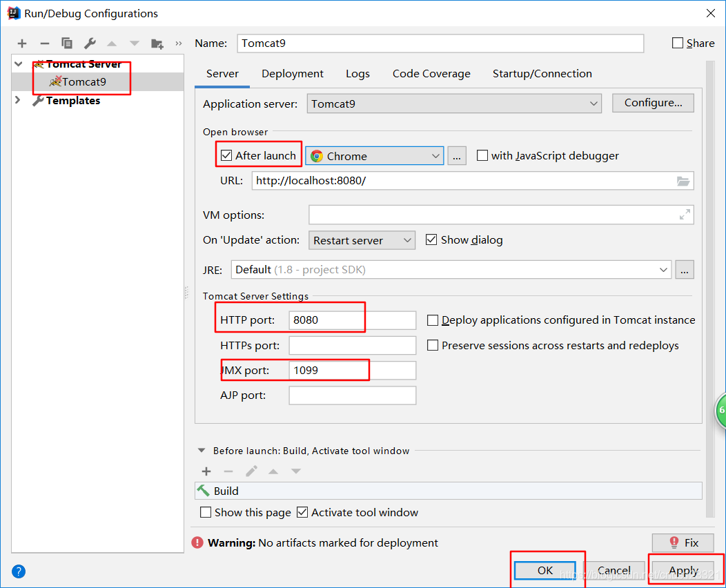Open edit defaults wrench icon
The image size is (726, 588).
89,43
